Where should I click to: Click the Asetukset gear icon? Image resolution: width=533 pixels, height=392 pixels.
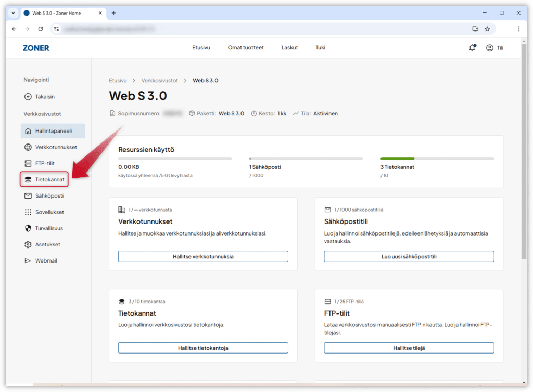pos(28,244)
